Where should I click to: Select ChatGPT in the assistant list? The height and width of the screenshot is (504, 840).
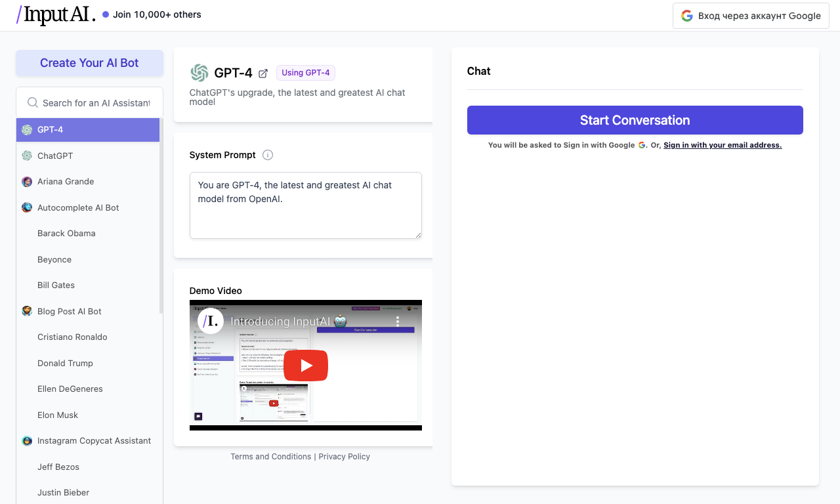(88, 156)
